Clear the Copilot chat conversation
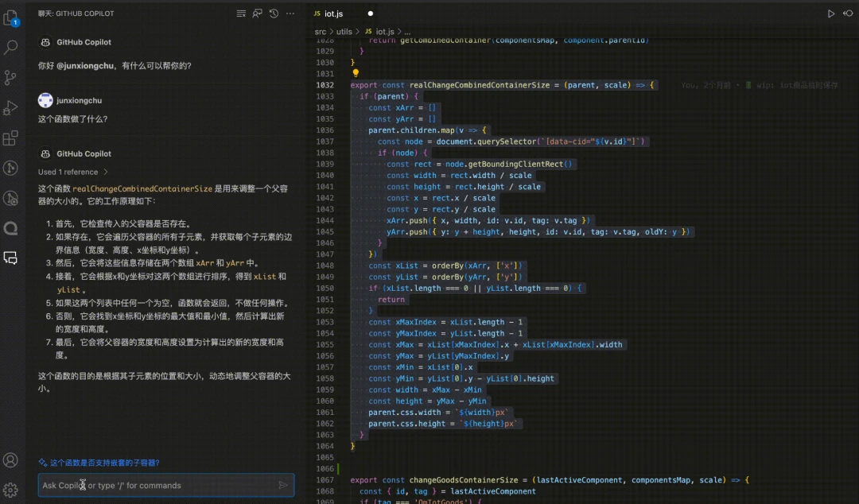The height and width of the screenshot is (504, 859). coord(241,14)
